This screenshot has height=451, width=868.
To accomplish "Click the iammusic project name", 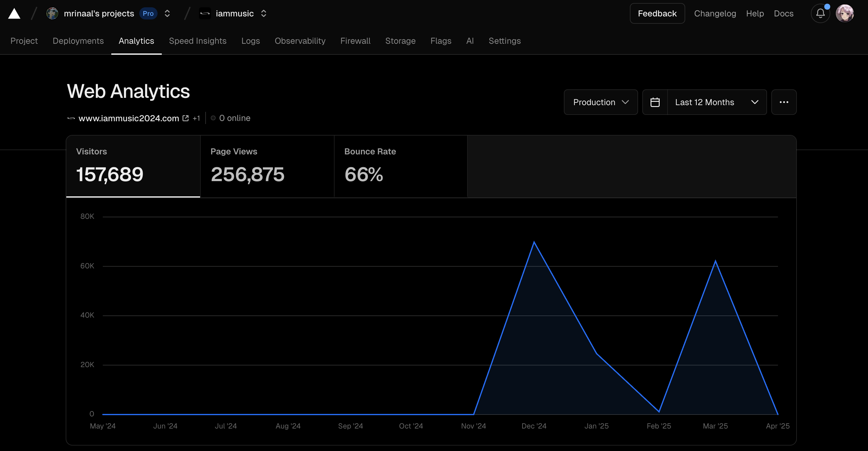I will [x=234, y=13].
